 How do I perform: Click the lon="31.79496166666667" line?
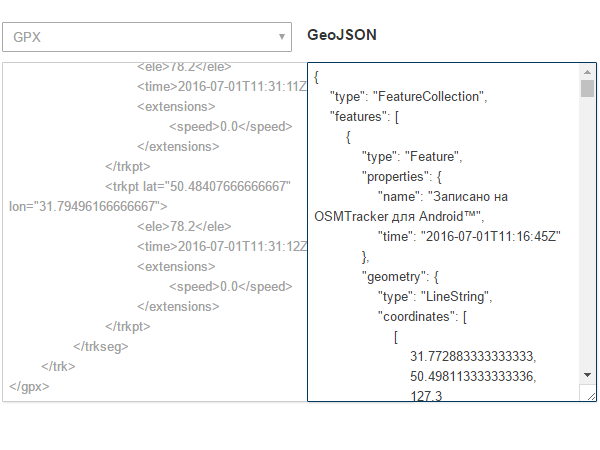87,207
